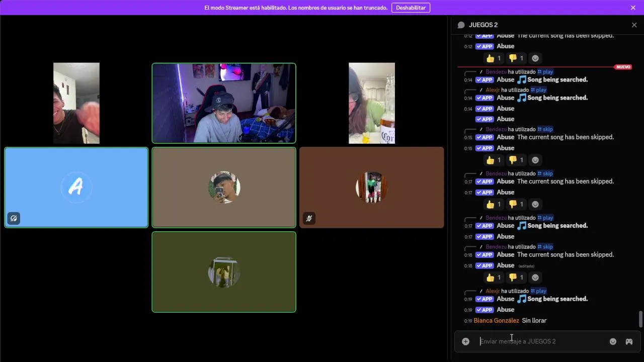Toggle thumbs down reaction under second 0:17 Abuse message
The height and width of the screenshot is (362, 644).
tap(515, 204)
